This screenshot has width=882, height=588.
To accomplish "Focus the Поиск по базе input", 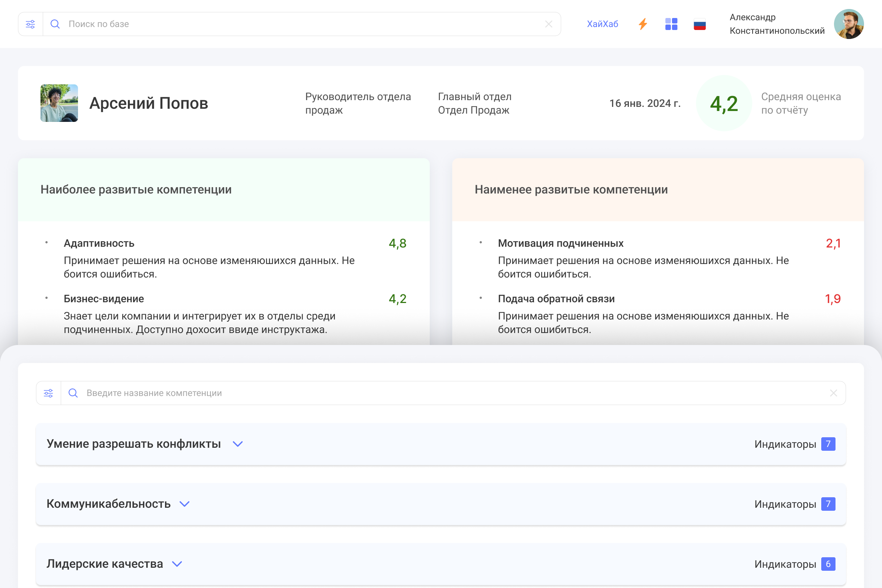I will pyautogui.click(x=300, y=24).
